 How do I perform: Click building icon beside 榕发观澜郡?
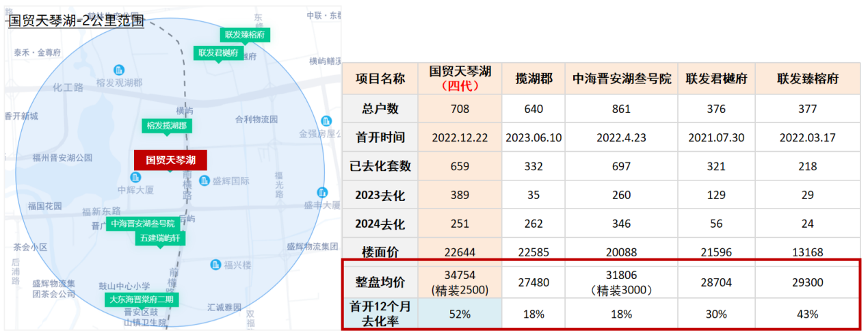[x=119, y=70]
